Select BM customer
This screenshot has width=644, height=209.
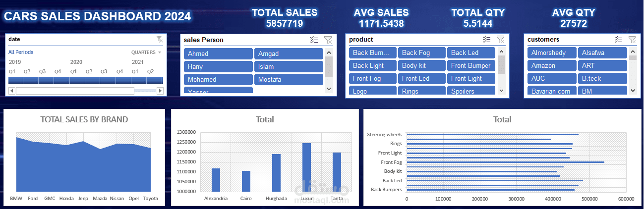(x=602, y=90)
